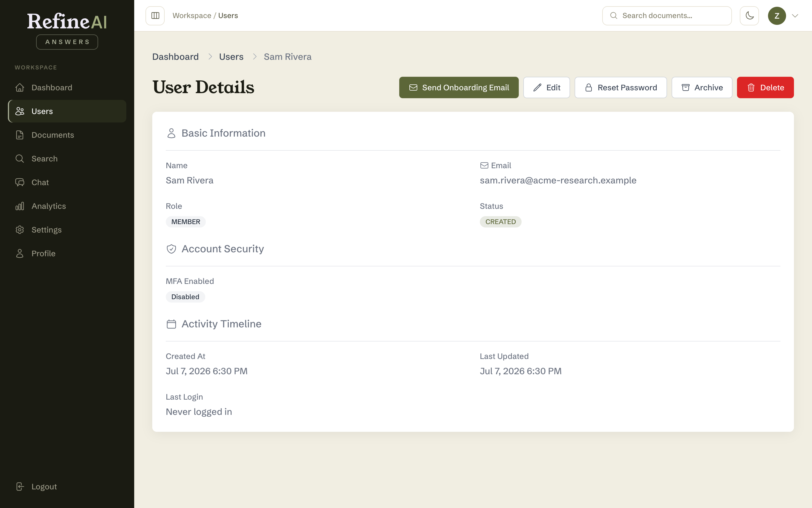This screenshot has width=812, height=508.
Task: Click the Analytics bar chart icon
Action: pos(20,206)
